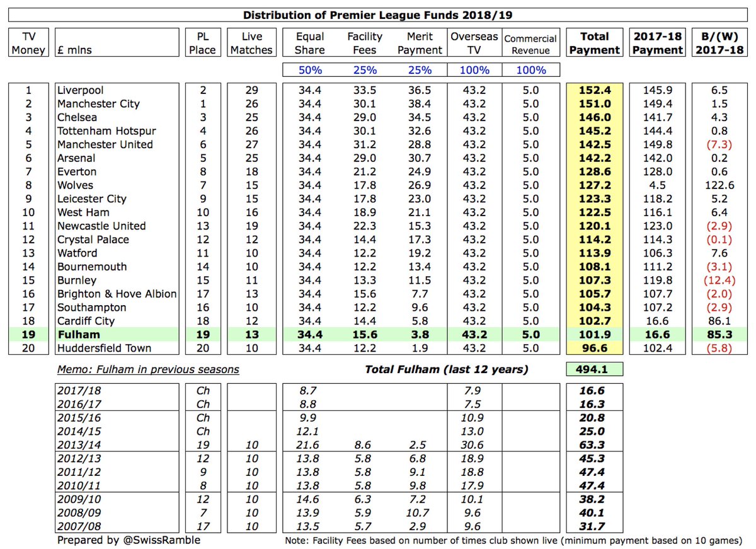Select Manchester City's total 151.0
Viewport: 756px width, 549px height.
(595, 103)
